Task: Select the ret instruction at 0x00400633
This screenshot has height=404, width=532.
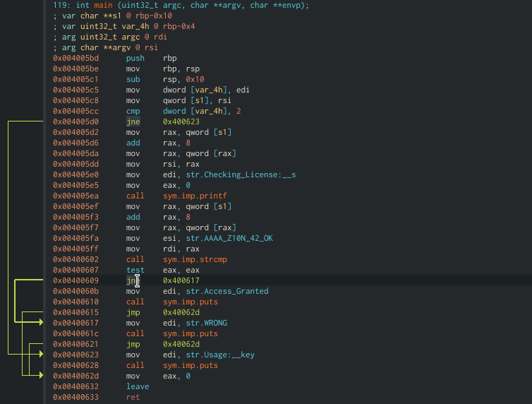Action: tap(133, 397)
